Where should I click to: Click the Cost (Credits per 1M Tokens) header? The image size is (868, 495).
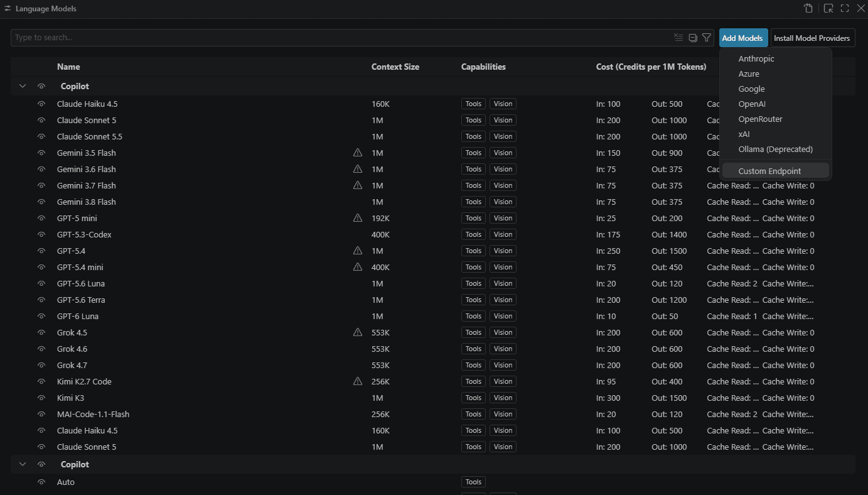[651, 67]
